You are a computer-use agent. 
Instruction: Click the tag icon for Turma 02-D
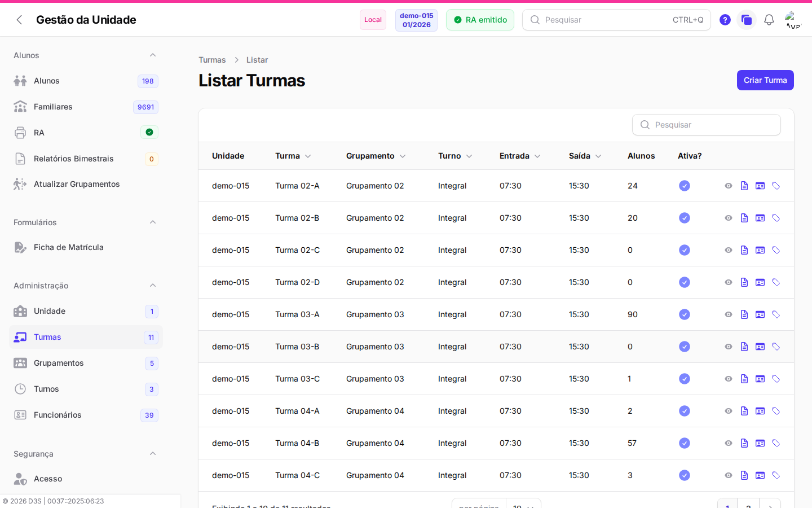point(776,282)
